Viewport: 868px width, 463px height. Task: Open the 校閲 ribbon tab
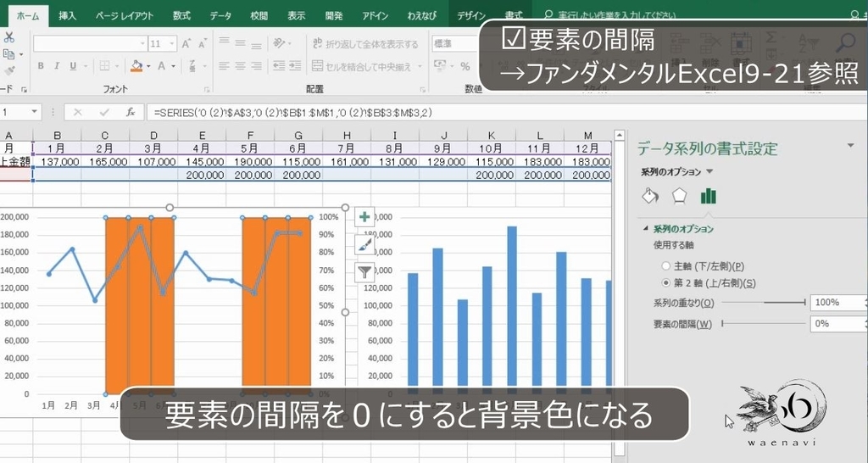(259, 16)
